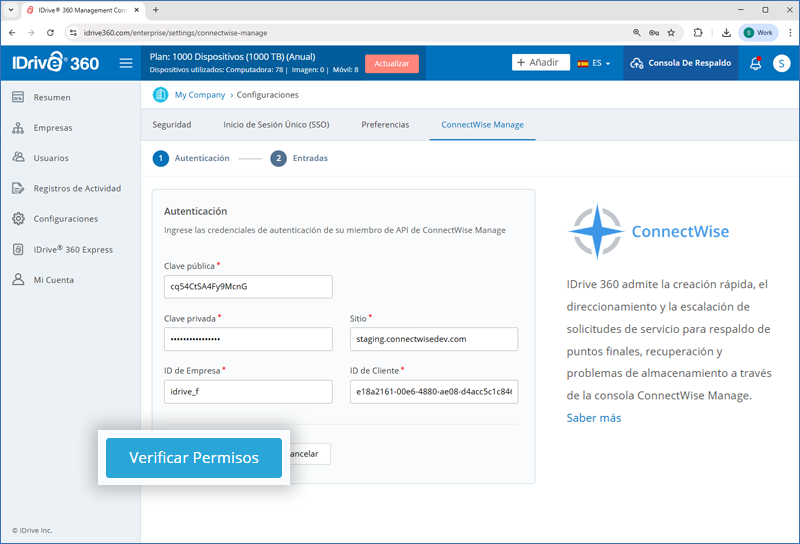
Task: Open the My Company breadcrumb link
Action: [x=200, y=95]
